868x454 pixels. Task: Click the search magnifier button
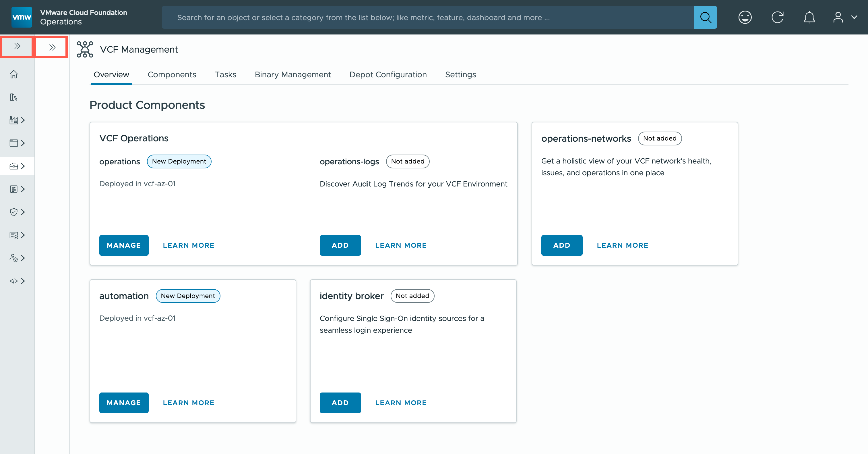[x=705, y=17]
